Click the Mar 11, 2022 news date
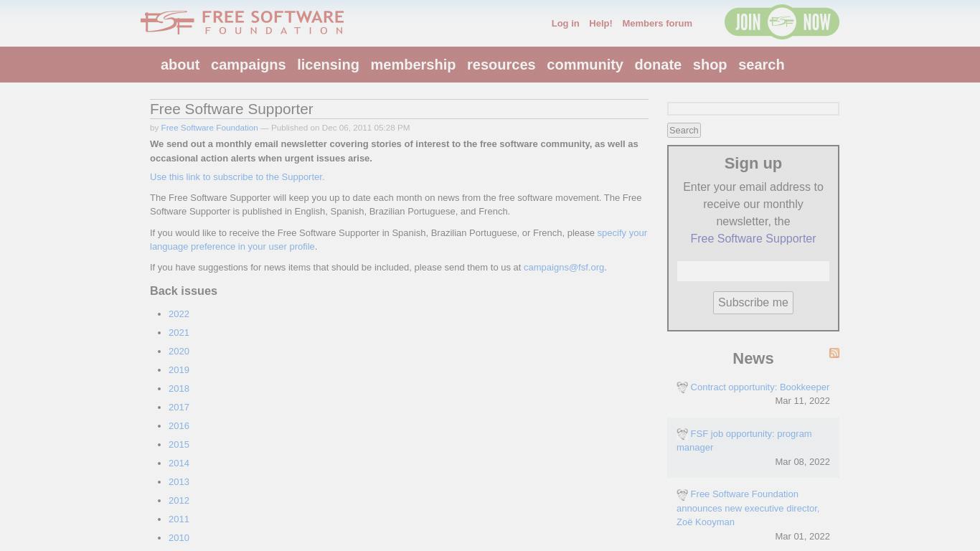Image resolution: width=980 pixels, height=551 pixels. point(802,401)
